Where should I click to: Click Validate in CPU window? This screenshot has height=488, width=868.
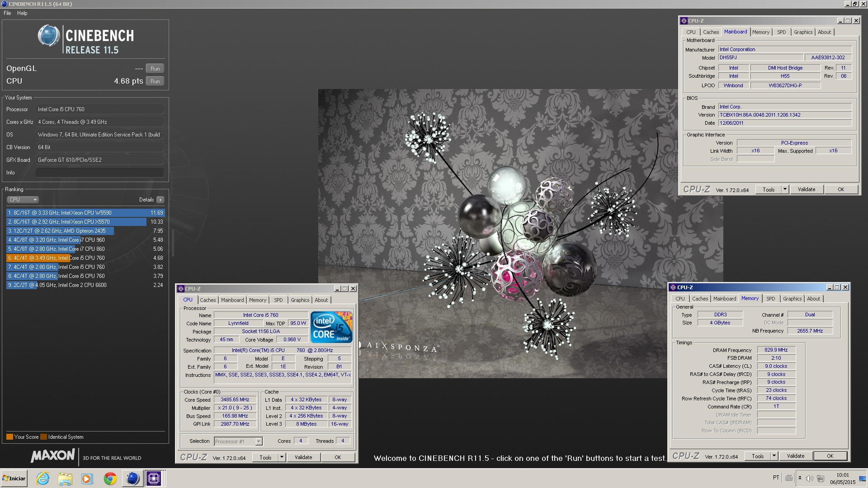coord(303,457)
